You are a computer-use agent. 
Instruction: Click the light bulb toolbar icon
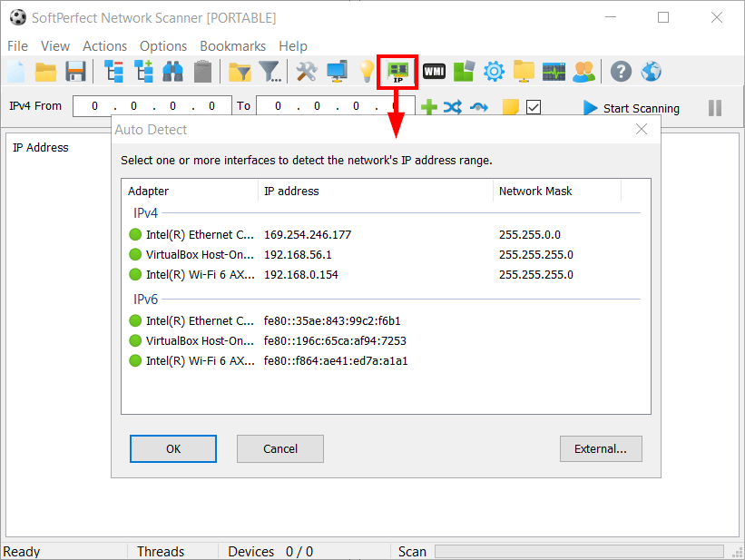[367, 72]
